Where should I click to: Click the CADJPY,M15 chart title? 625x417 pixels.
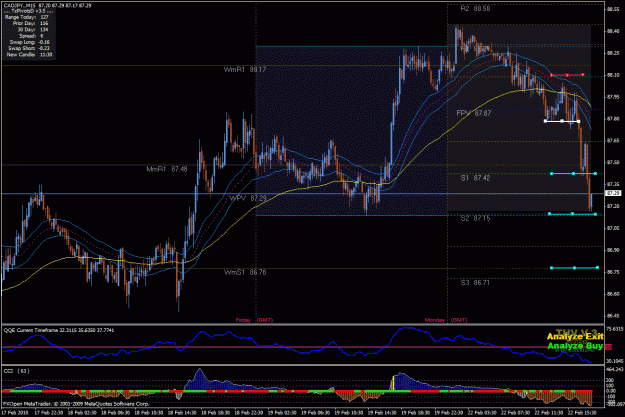(x=47, y=5)
